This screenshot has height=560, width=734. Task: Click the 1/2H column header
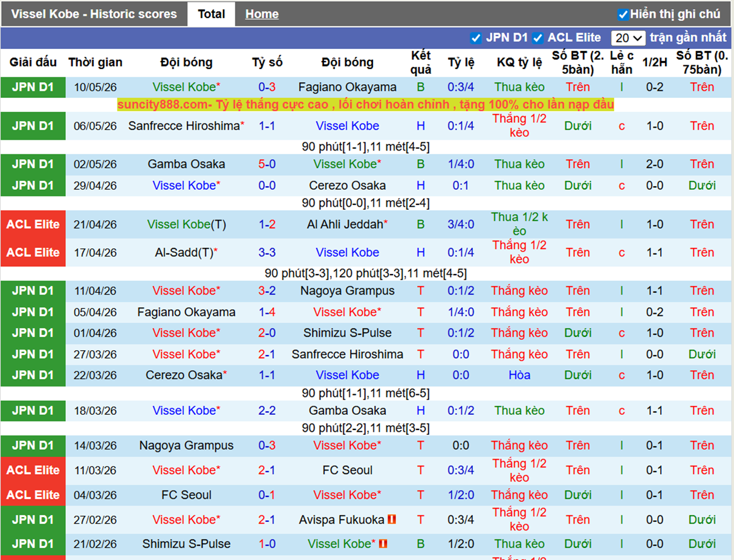coord(655,62)
